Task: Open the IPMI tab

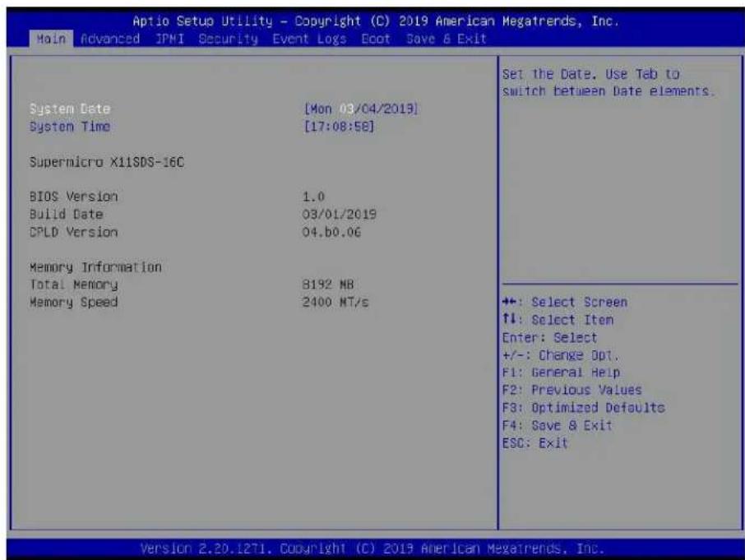Action: [169, 39]
